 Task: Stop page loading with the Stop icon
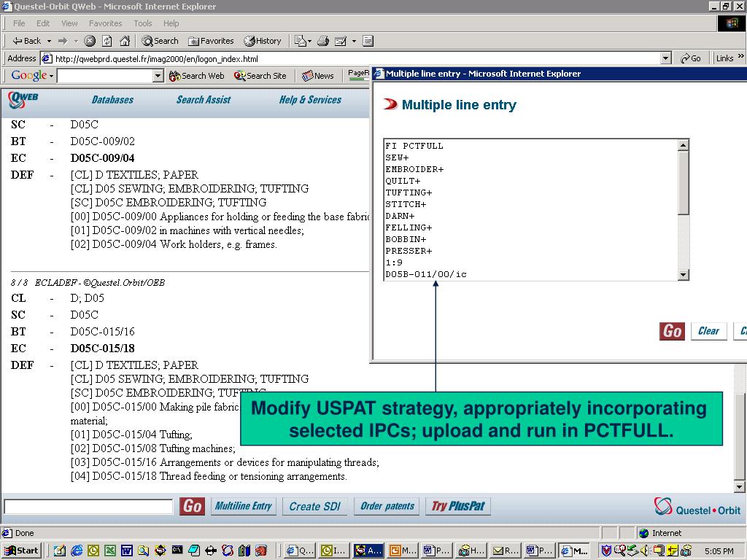click(90, 41)
